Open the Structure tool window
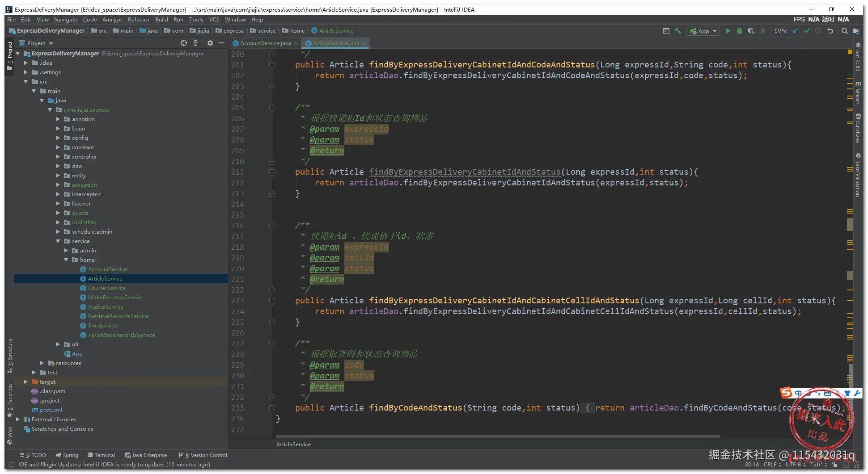This screenshot has width=868, height=474. point(10,356)
